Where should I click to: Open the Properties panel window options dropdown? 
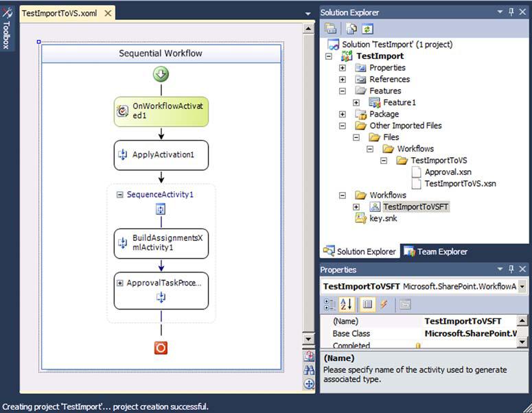(x=500, y=269)
